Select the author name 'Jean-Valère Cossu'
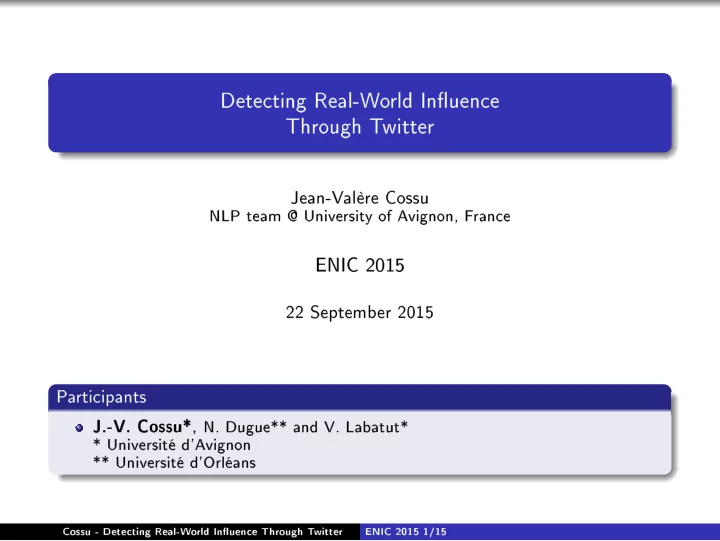This screenshot has width=720, height=541. click(360, 197)
